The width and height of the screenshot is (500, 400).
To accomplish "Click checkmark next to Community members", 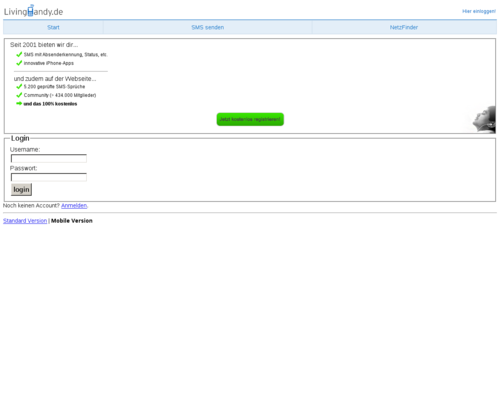I will tap(19, 95).
